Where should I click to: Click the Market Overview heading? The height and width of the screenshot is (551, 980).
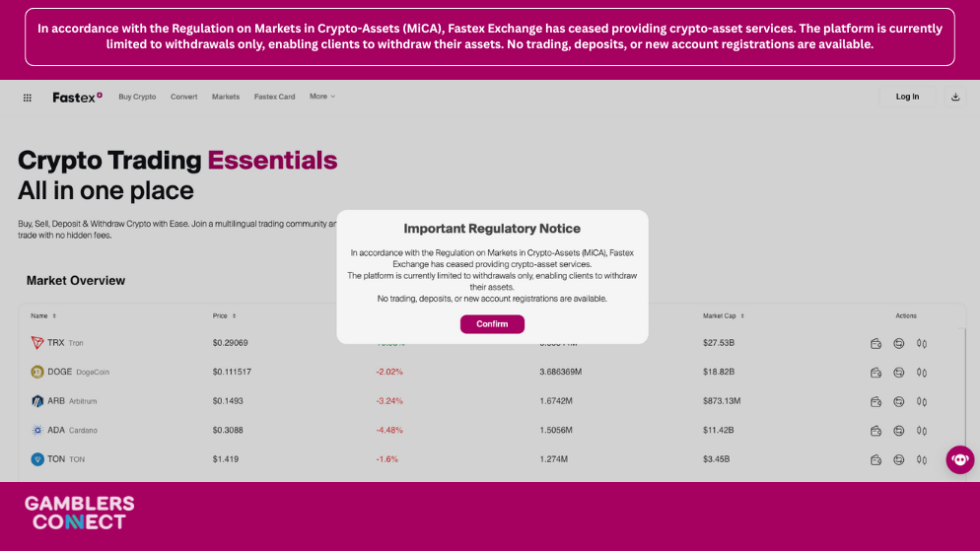pos(76,281)
